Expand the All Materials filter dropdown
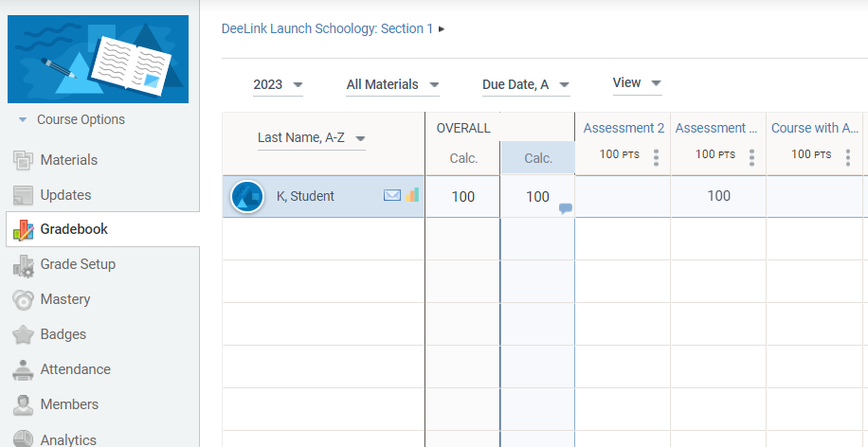 (x=392, y=85)
